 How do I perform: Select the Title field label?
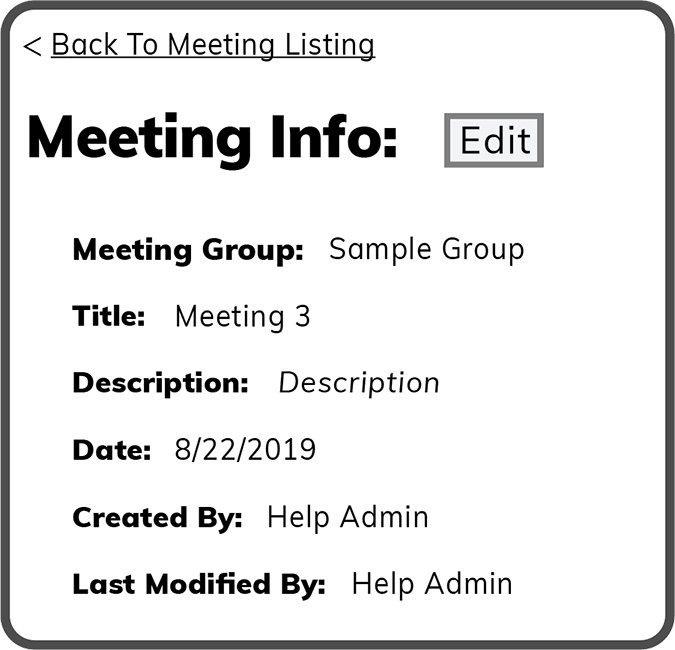click(x=109, y=317)
